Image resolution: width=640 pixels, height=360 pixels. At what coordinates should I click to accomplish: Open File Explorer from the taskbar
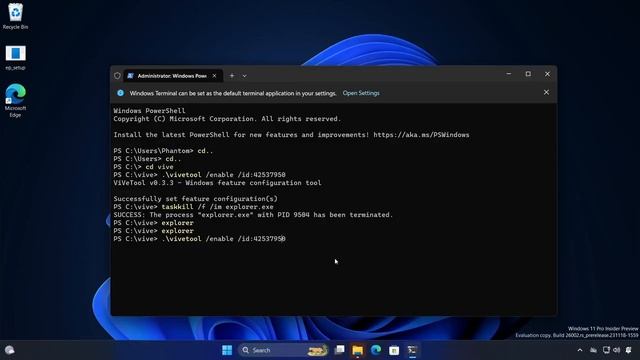(358, 350)
